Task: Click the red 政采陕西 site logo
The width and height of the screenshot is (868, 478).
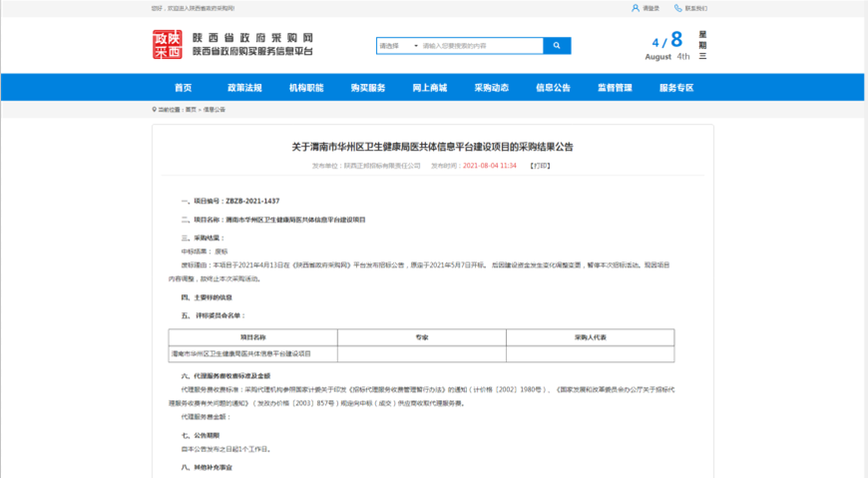Action: pyautogui.click(x=168, y=45)
